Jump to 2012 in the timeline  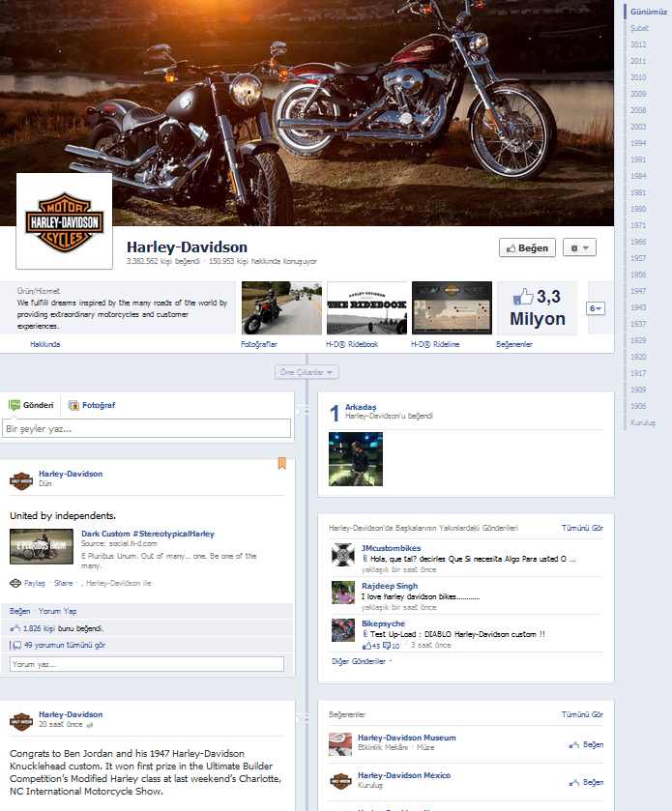pyautogui.click(x=638, y=44)
